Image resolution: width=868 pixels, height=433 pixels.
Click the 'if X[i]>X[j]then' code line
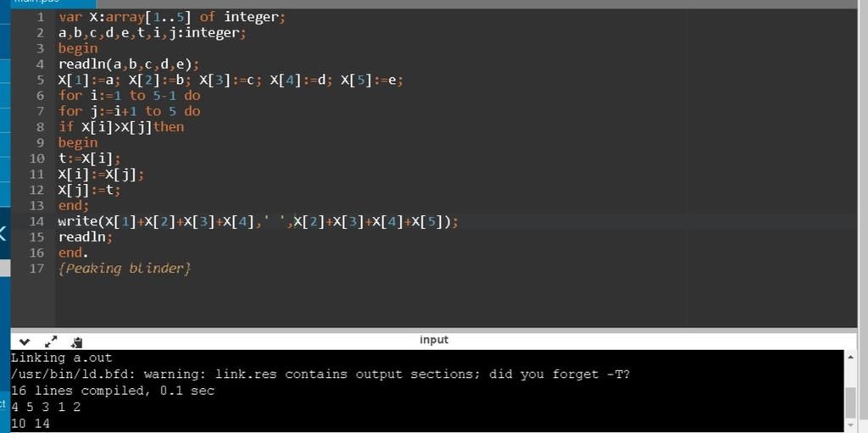click(x=121, y=127)
